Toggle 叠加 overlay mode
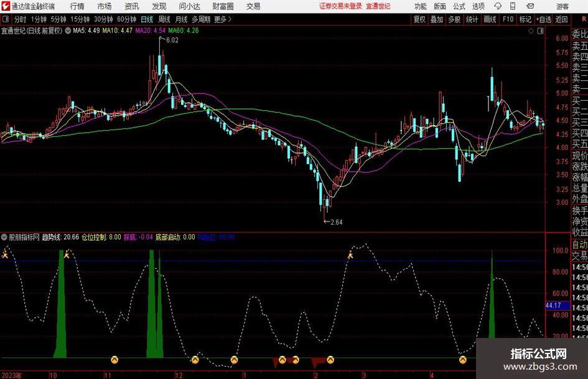This screenshot has width=588, height=379. pyautogui.click(x=437, y=19)
